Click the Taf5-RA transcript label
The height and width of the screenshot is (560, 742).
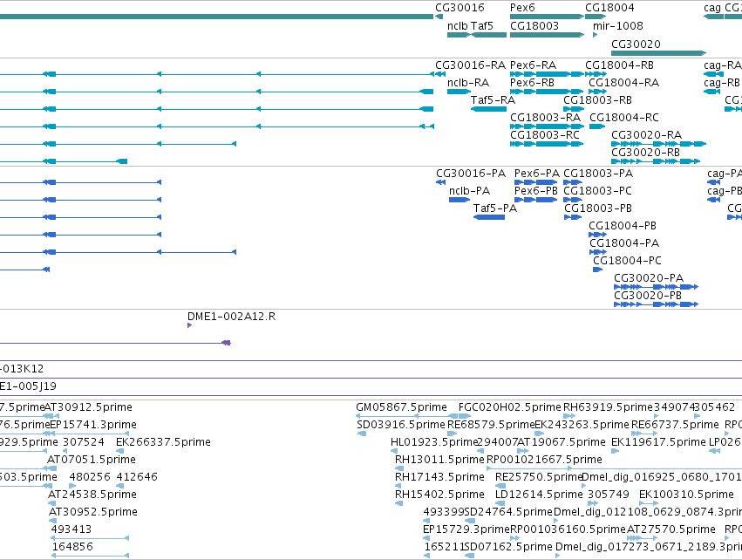[x=493, y=100]
